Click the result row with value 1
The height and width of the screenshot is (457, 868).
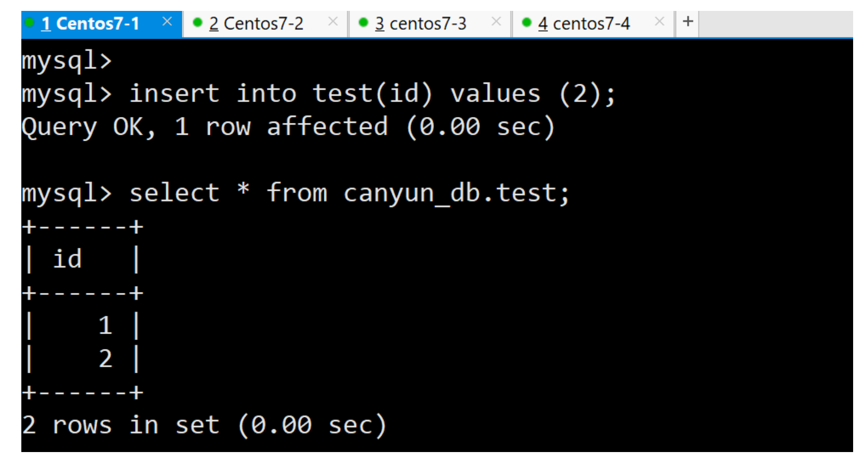(x=105, y=326)
